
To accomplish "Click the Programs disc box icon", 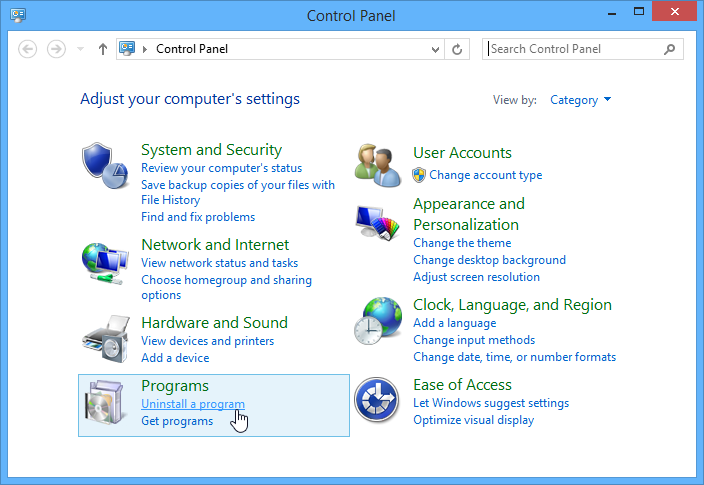I will (105, 402).
